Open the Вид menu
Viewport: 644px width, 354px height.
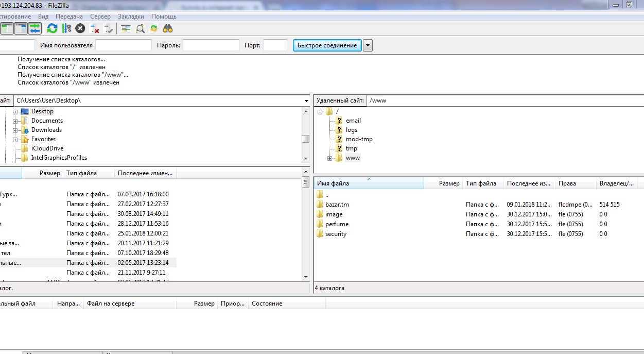coord(43,16)
